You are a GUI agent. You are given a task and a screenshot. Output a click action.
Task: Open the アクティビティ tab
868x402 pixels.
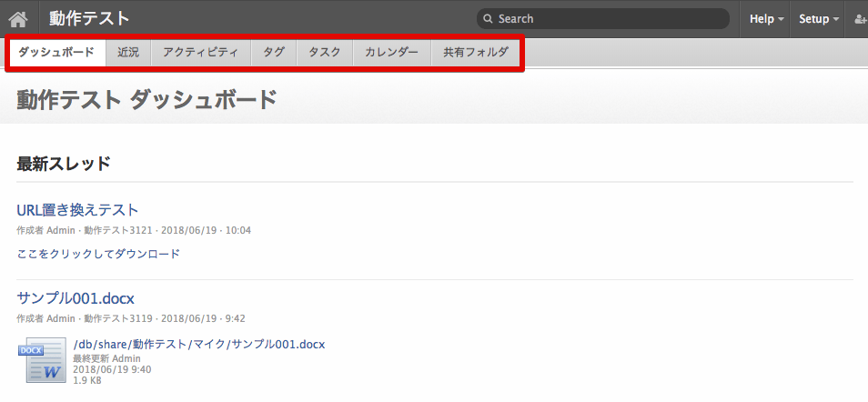point(201,53)
